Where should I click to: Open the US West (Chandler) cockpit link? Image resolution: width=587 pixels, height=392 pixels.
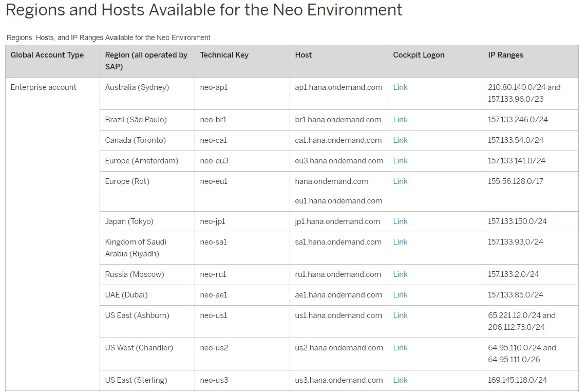pyautogui.click(x=400, y=348)
